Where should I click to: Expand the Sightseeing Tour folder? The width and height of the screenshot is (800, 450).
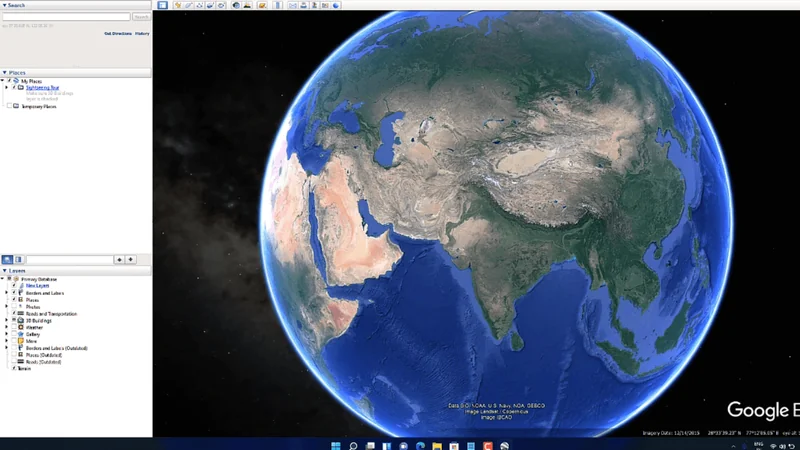6,88
